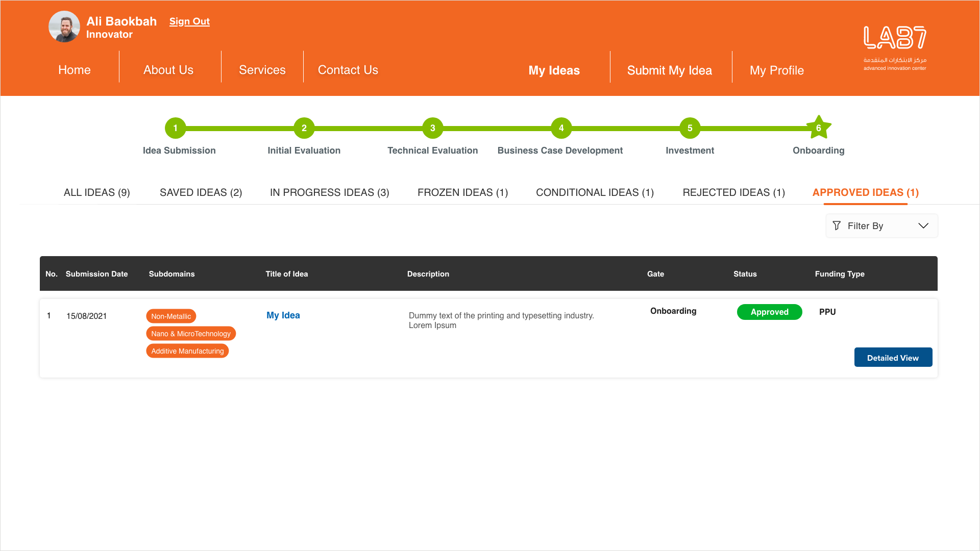Click step 1 Idea Submission circle

click(x=175, y=128)
